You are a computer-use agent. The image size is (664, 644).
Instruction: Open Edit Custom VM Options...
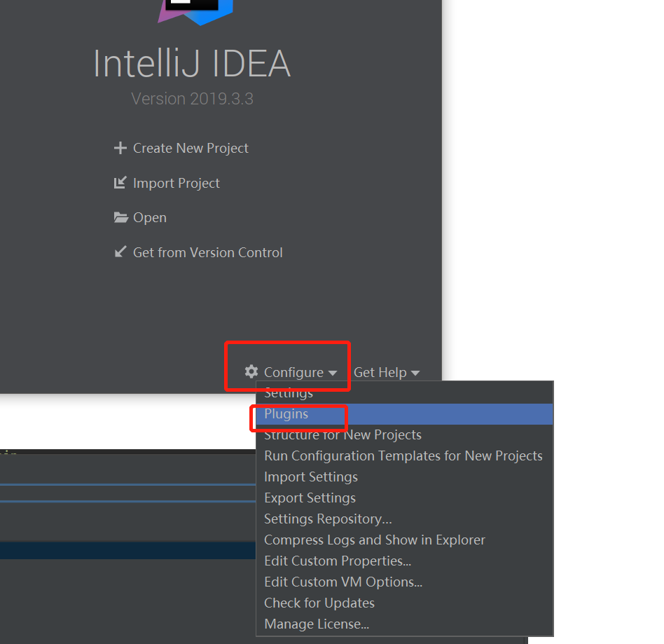click(404, 582)
